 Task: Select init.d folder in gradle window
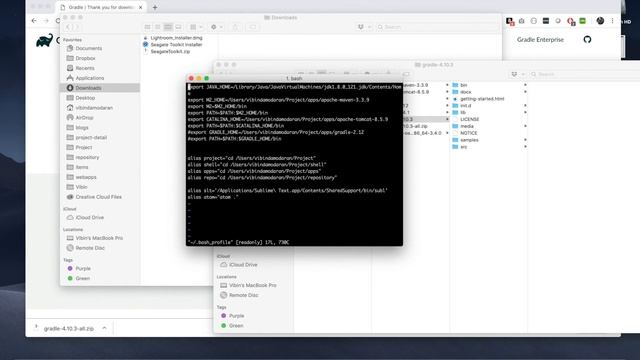click(462, 105)
